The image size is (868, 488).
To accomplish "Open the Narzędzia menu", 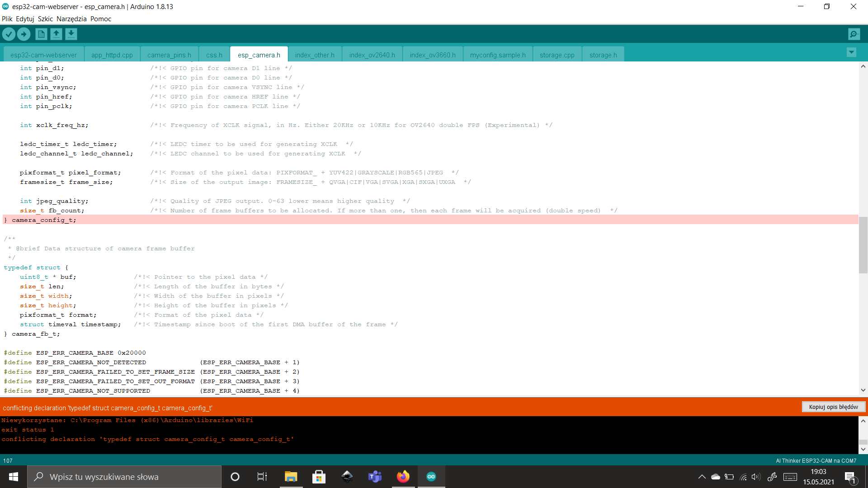I will coord(71,19).
